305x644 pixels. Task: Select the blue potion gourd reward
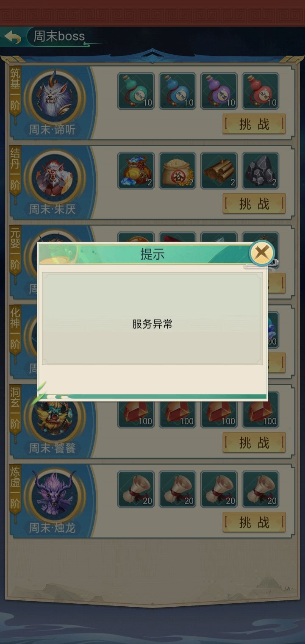pos(177,91)
